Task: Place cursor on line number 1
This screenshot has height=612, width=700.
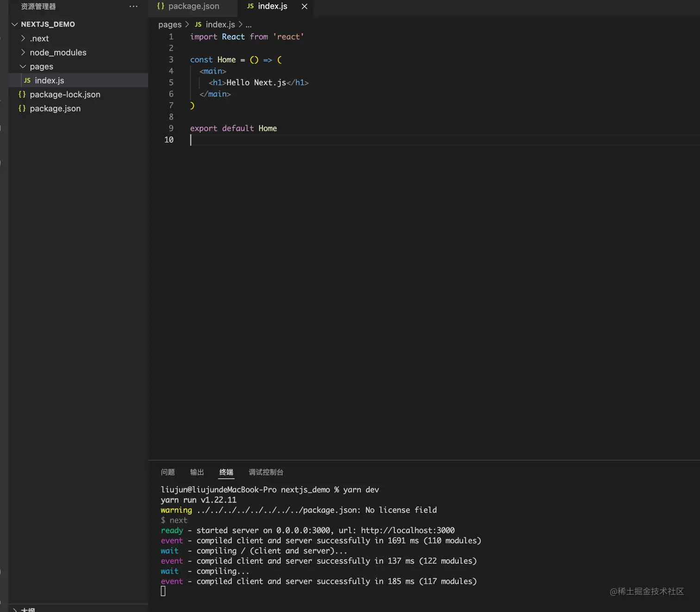Action: (x=171, y=37)
